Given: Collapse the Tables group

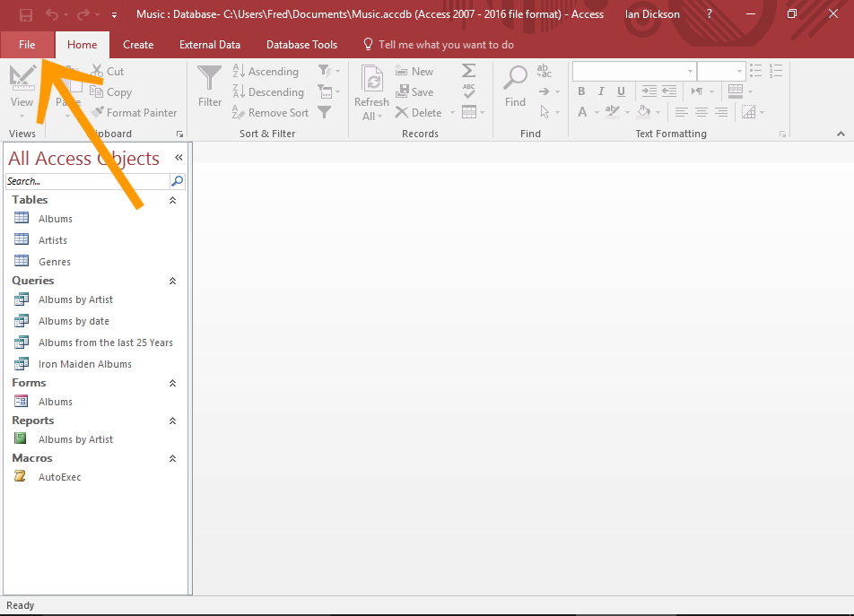Looking at the screenshot, I should pyautogui.click(x=172, y=200).
